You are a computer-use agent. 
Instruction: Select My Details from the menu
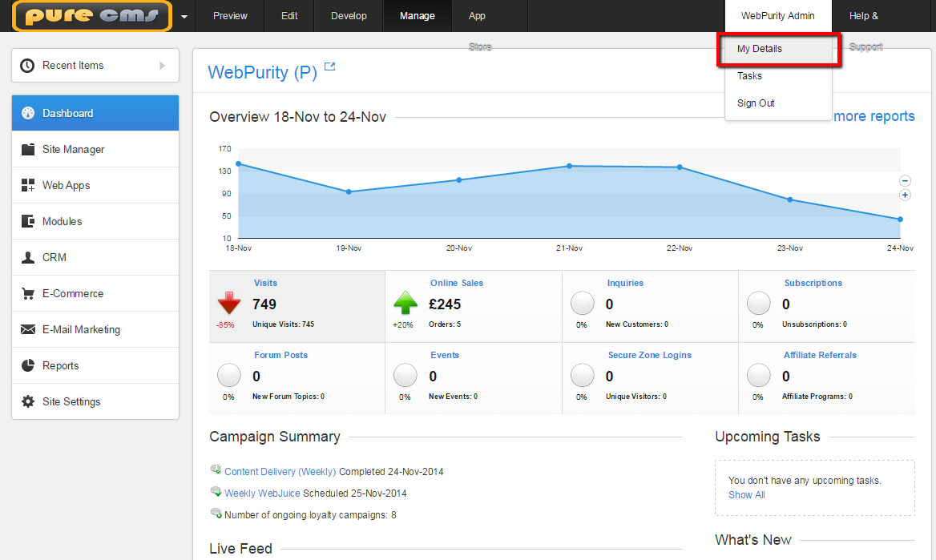pos(760,49)
